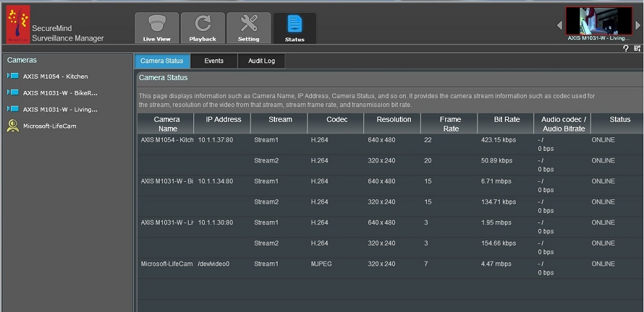Click the Codec column header

[x=336, y=124]
